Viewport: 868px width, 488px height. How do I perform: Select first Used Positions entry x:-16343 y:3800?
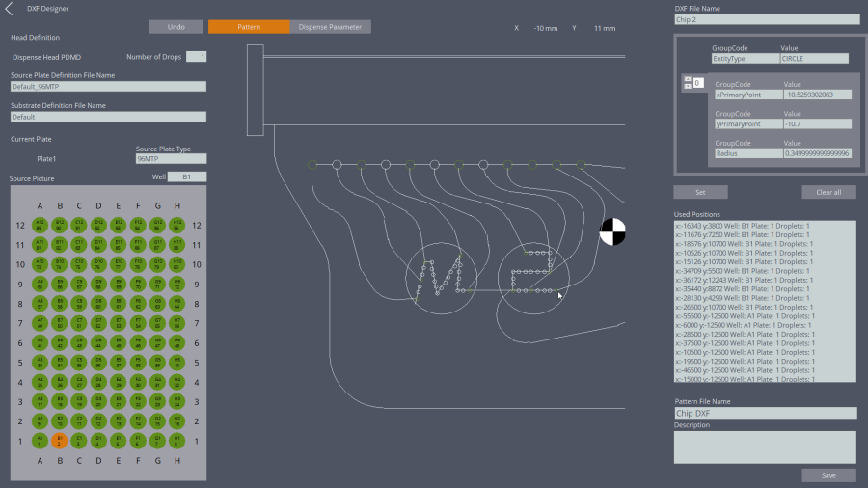pos(765,226)
